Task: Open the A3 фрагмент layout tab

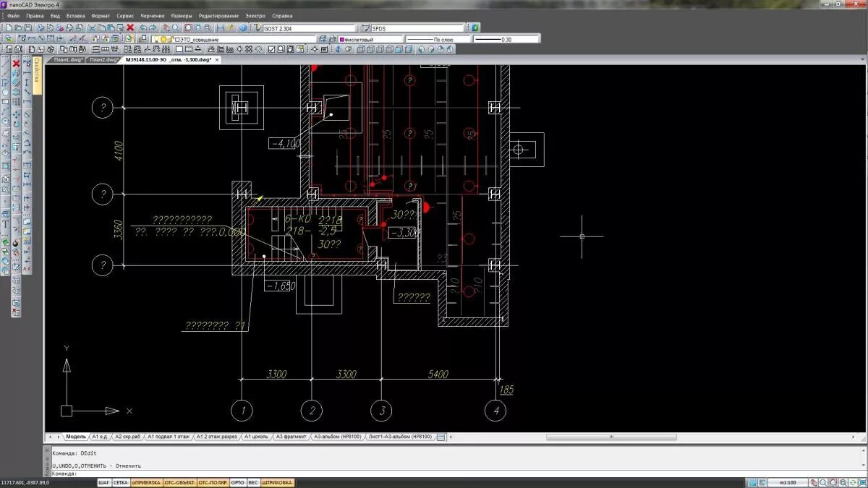Action: (292, 437)
